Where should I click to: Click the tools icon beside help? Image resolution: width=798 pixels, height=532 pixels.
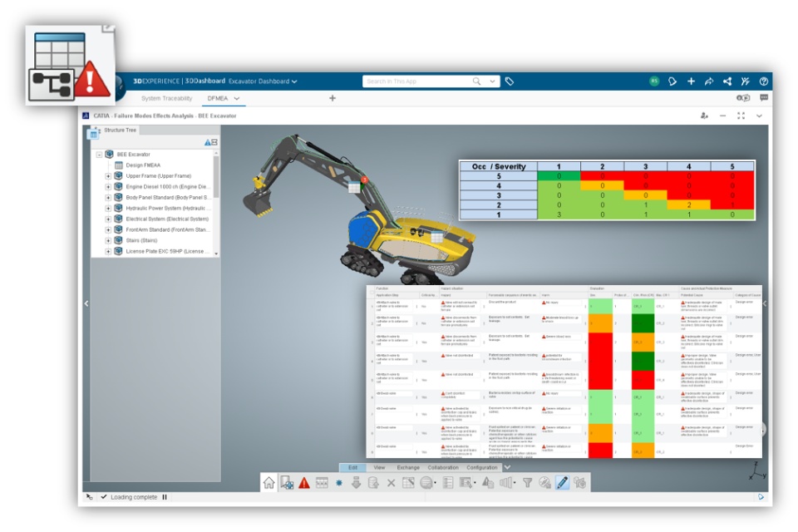[x=745, y=81]
